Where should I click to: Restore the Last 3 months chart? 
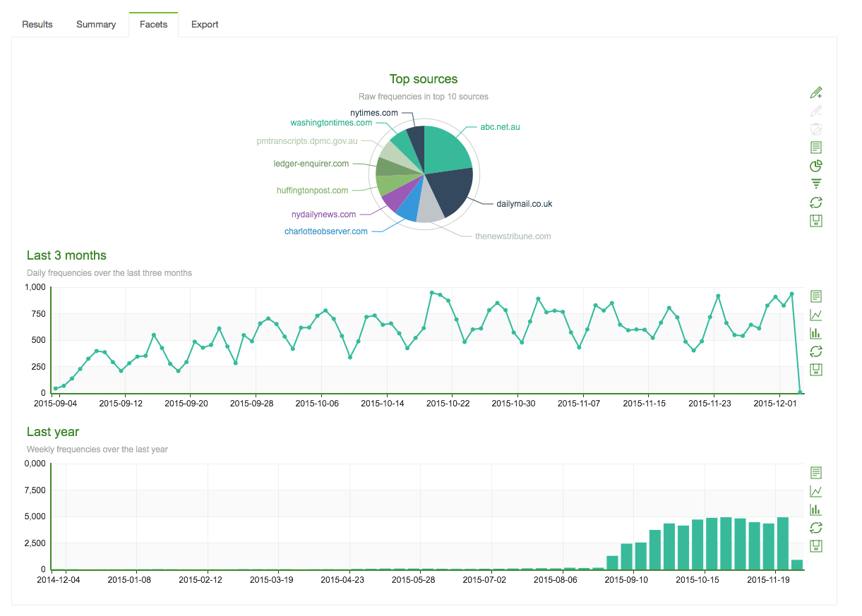click(x=816, y=351)
